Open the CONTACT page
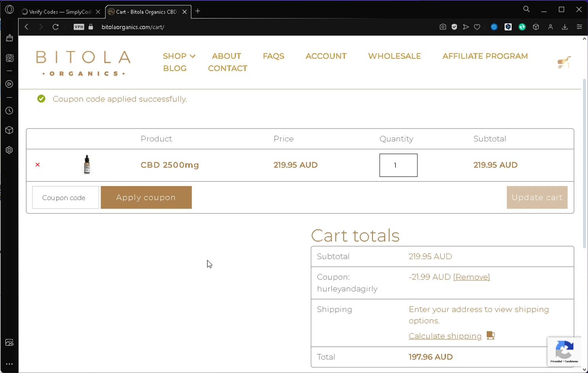588x373 pixels. point(228,68)
